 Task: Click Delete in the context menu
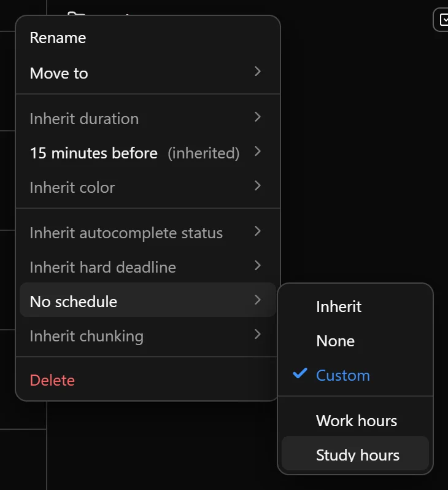(147, 380)
